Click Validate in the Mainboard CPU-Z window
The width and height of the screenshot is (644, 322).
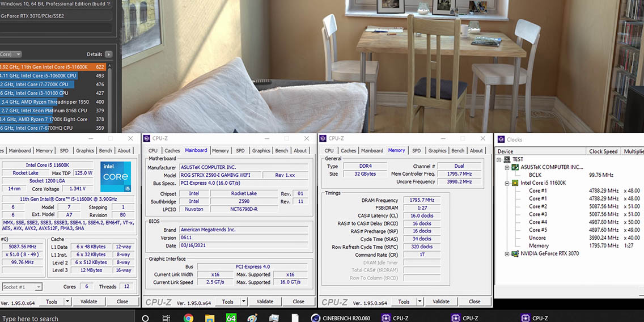coord(265,302)
